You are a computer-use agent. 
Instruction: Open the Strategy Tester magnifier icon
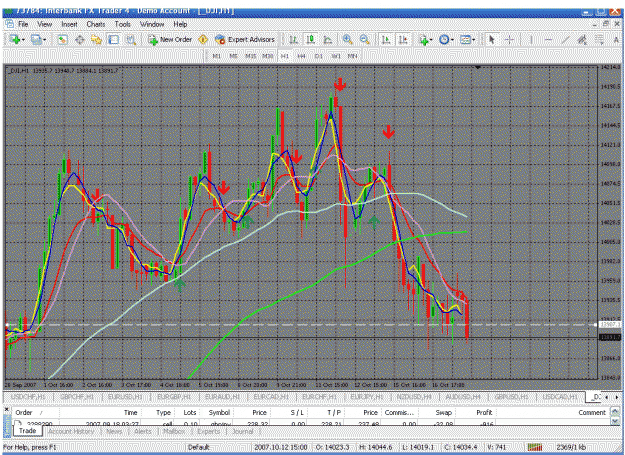(x=131, y=39)
